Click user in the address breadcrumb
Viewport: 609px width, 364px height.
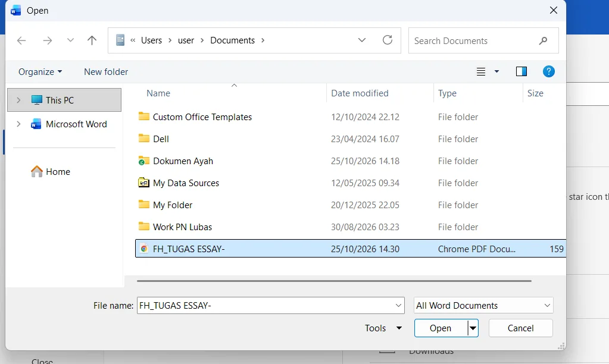click(186, 40)
